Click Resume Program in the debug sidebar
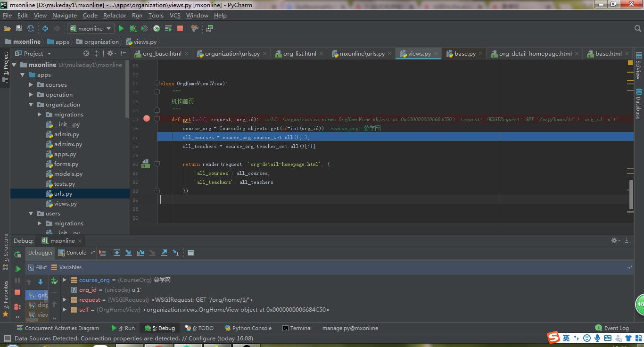644x347 pixels. [17, 269]
